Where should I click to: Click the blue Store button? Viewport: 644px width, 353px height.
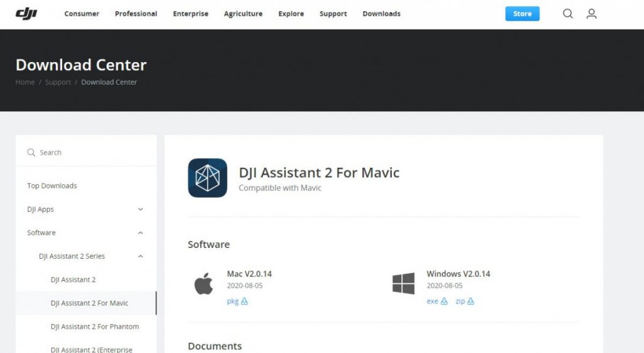point(522,14)
